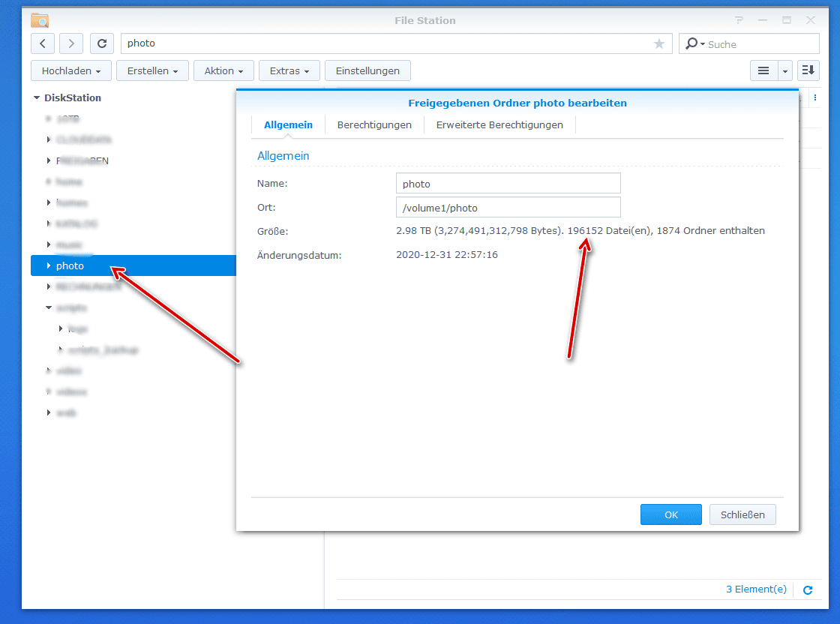The width and height of the screenshot is (840, 624).
Task: Add photo folder to favorites star
Action: pyautogui.click(x=659, y=43)
